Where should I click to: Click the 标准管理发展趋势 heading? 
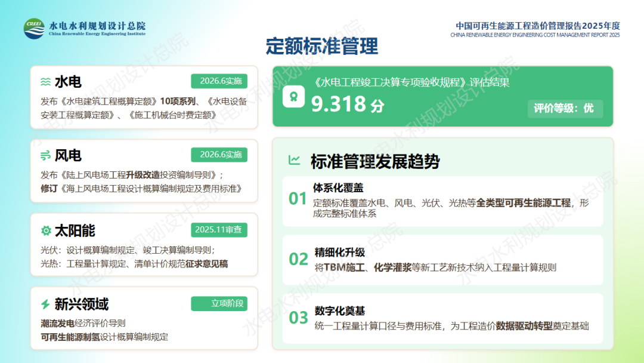pyautogui.click(x=375, y=161)
